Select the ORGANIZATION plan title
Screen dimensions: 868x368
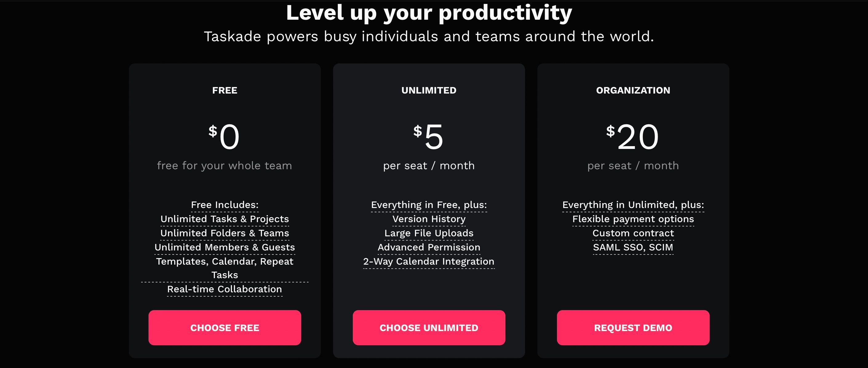tap(633, 90)
